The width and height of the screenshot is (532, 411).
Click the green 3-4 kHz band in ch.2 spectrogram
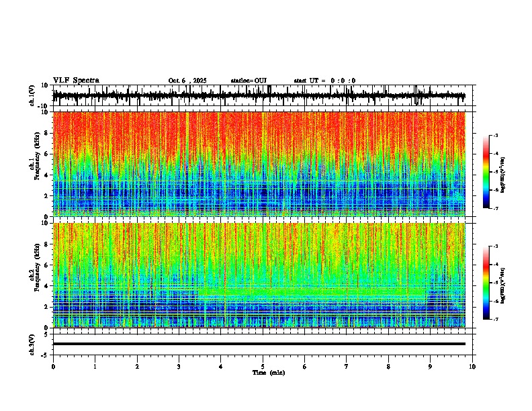coord(312,292)
